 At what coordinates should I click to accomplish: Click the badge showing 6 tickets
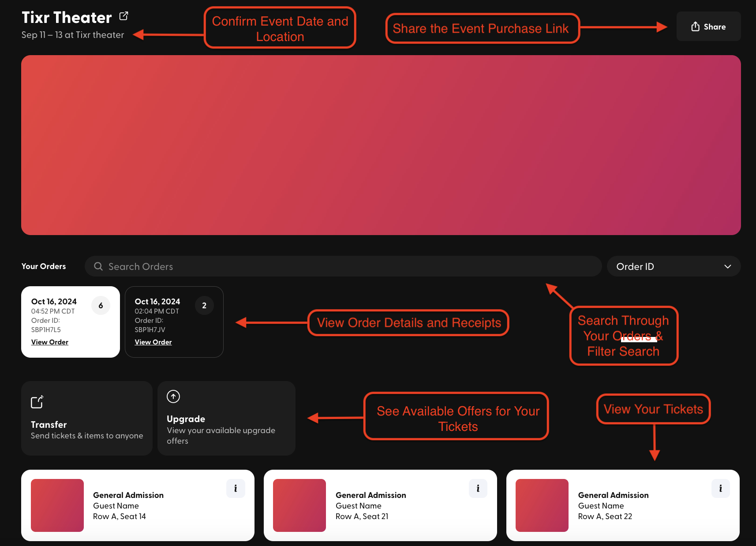pyautogui.click(x=101, y=305)
